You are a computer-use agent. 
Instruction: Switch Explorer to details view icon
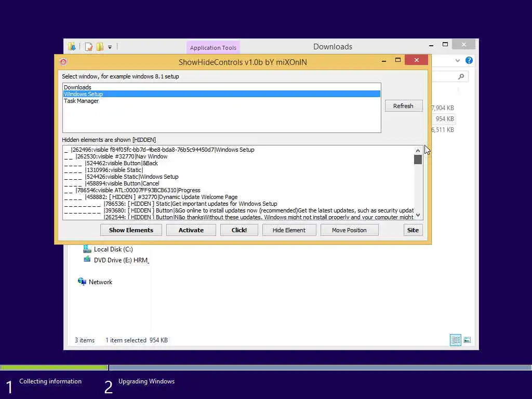pyautogui.click(x=455, y=340)
